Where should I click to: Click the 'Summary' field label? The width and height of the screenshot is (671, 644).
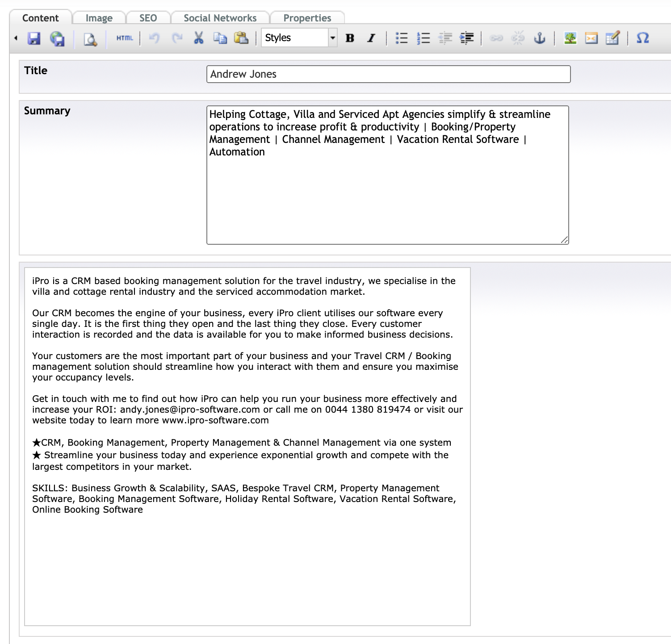47,111
